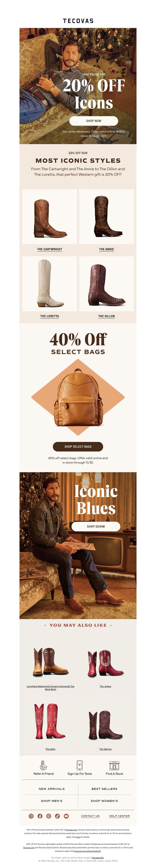Click the Refer A Friend boot icon
This screenshot has width=156, height=868.
point(43,765)
